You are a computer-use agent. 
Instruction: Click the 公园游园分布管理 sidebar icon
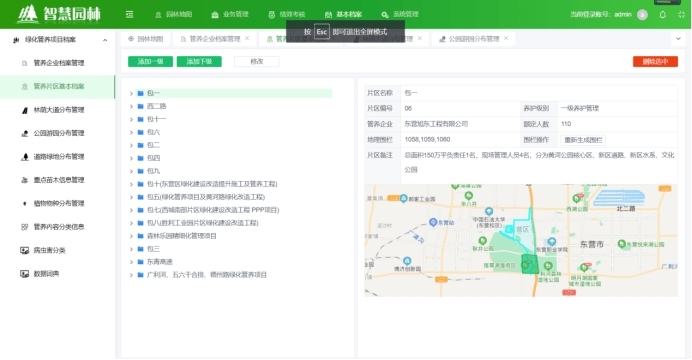pyautogui.click(x=25, y=133)
